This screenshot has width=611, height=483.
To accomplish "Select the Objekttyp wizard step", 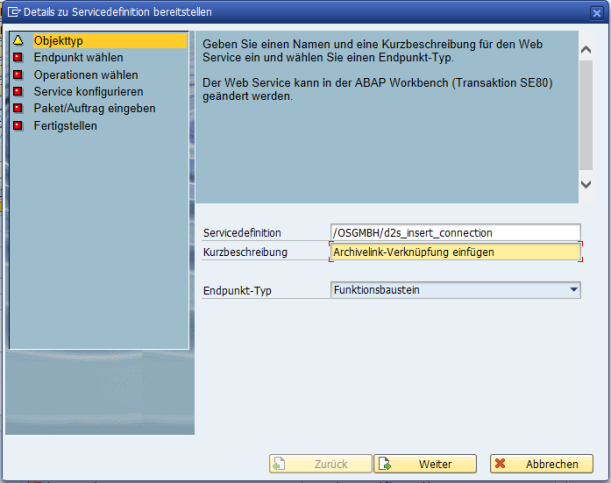I will [56, 41].
